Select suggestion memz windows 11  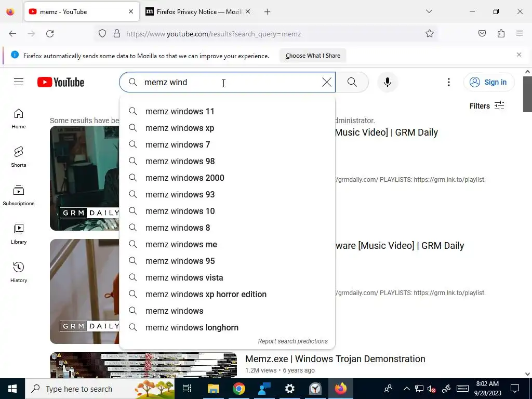[x=227, y=111]
